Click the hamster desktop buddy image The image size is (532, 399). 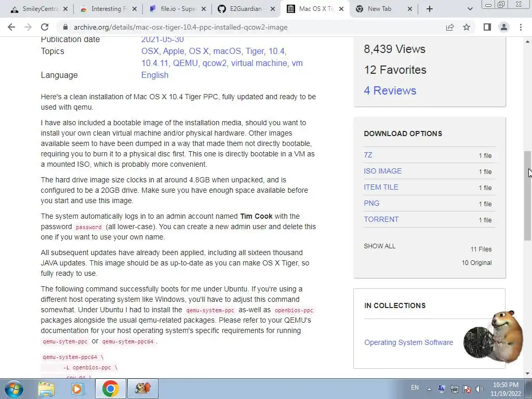494,337
